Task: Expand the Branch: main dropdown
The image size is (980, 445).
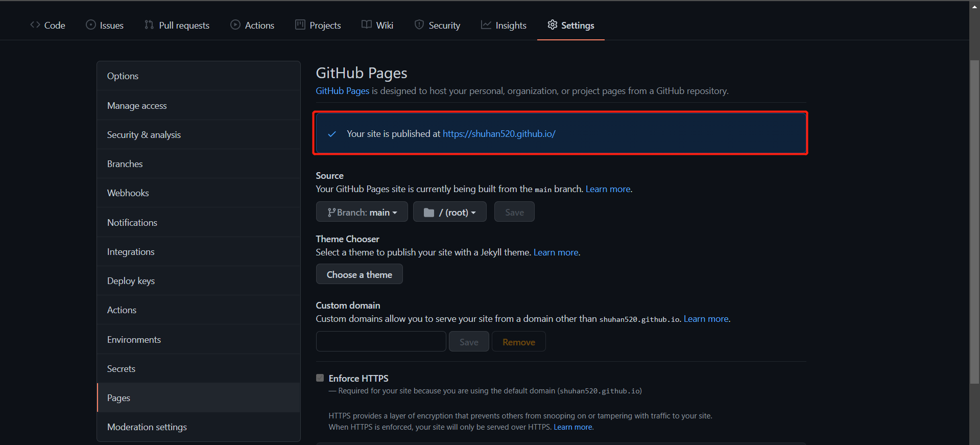Action: (362, 212)
